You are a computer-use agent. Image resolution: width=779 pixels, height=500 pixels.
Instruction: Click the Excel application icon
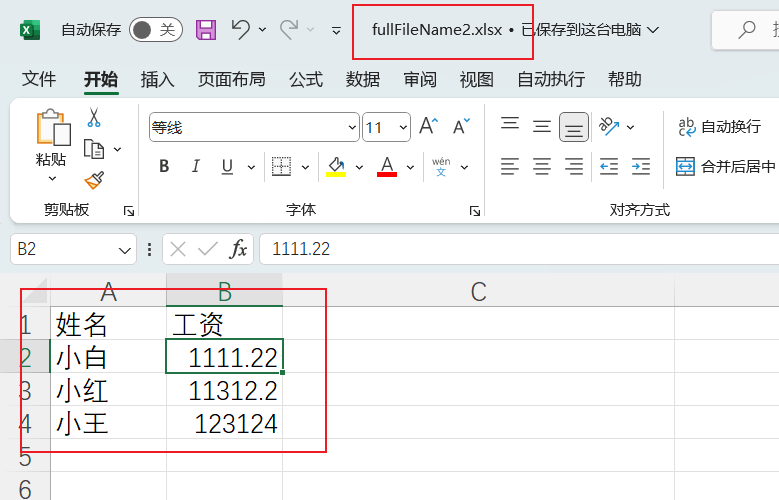pyautogui.click(x=30, y=30)
